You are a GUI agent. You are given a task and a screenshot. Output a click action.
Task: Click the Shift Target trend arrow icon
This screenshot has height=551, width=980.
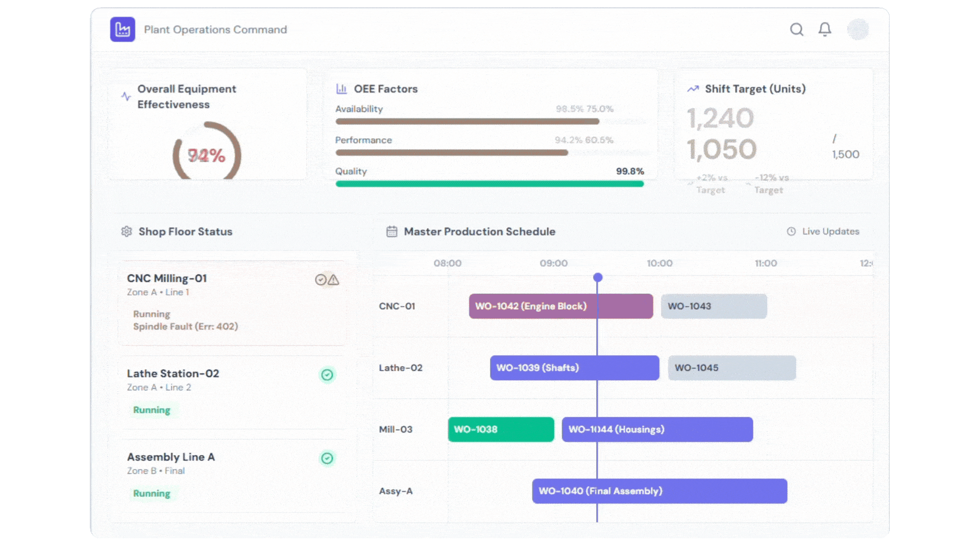pyautogui.click(x=693, y=89)
